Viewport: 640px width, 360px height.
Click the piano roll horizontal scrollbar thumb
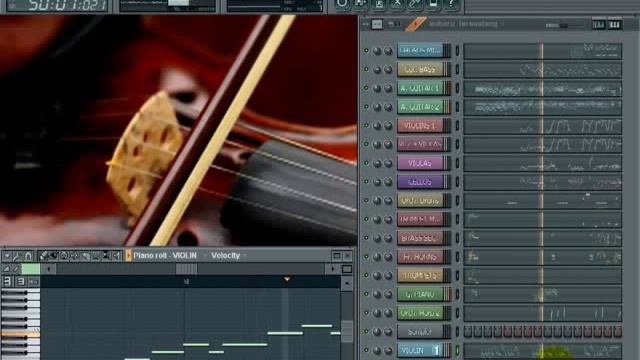pos(186,269)
